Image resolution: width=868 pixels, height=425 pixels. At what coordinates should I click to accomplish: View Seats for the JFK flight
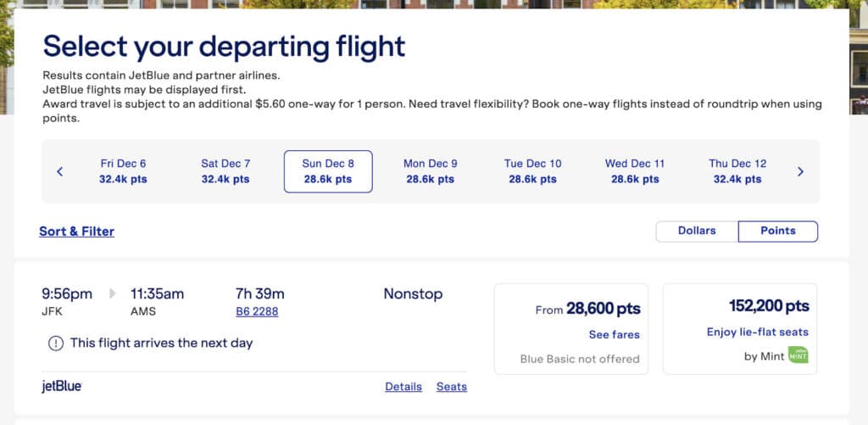(452, 386)
